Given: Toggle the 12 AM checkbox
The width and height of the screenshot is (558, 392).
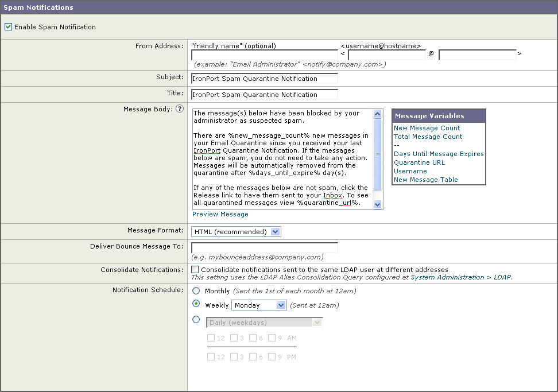Looking at the screenshot, I should click(x=211, y=337).
